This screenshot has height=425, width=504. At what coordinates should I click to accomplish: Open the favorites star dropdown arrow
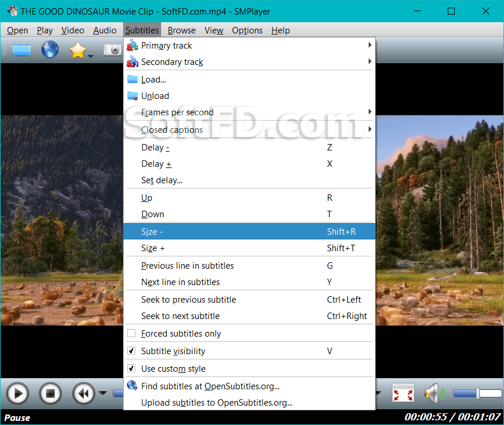point(91,57)
